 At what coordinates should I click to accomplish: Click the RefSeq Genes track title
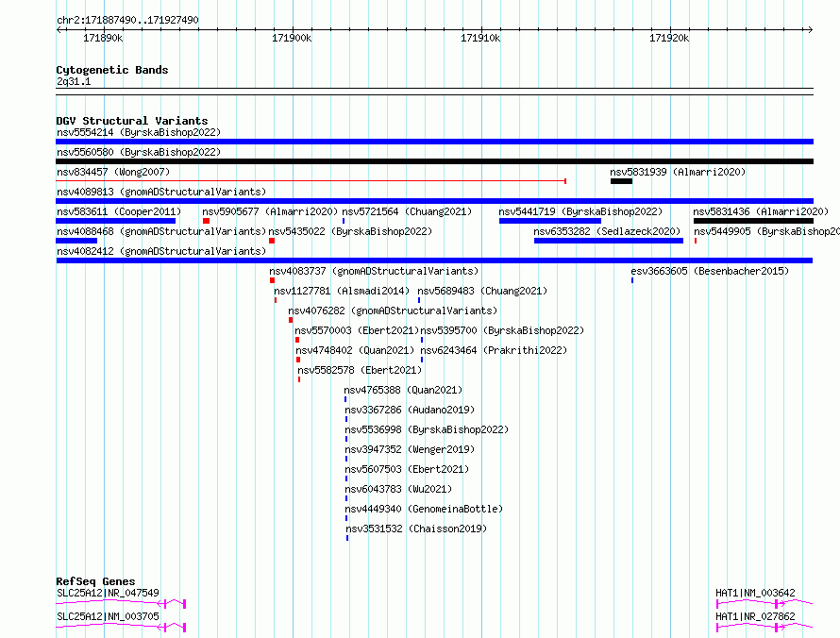95,581
